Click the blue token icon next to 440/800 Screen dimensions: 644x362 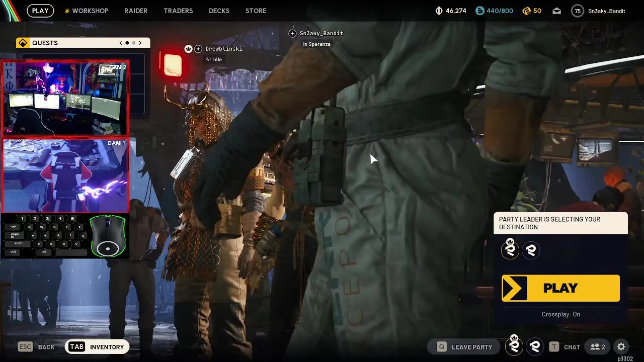[x=479, y=11]
